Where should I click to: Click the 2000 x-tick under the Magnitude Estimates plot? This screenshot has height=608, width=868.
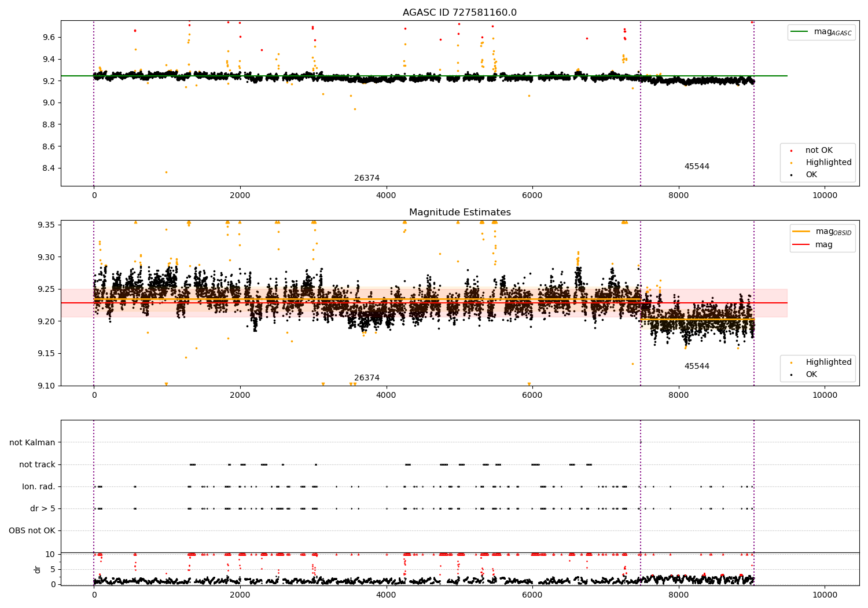pyautogui.click(x=240, y=395)
